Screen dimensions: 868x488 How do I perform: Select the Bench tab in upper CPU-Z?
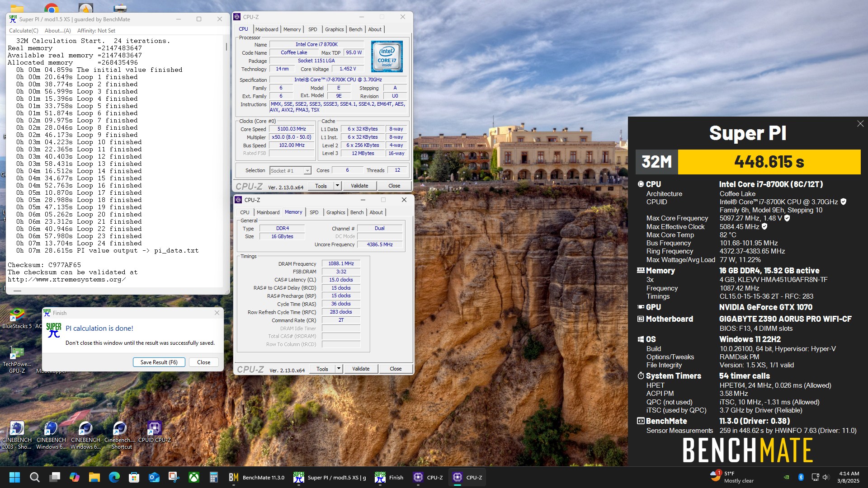(x=356, y=29)
